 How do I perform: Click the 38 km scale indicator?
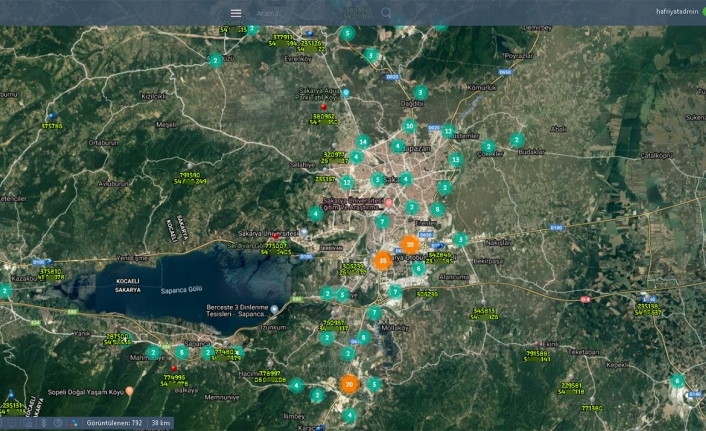159,423
